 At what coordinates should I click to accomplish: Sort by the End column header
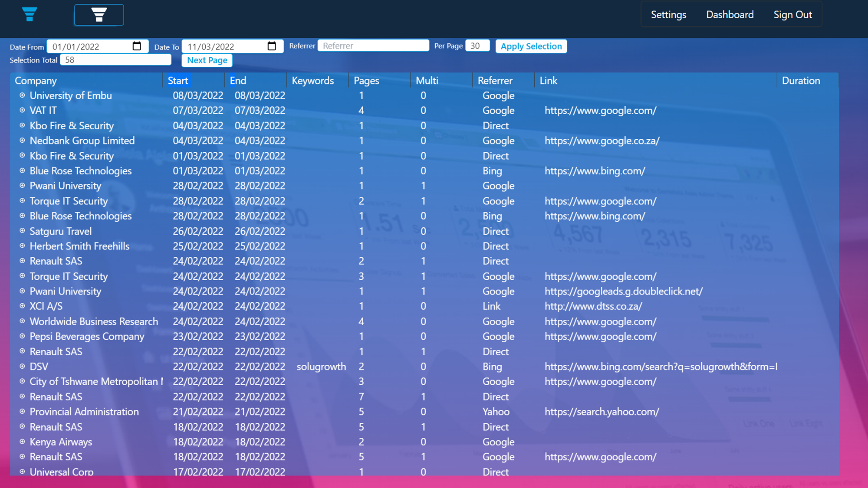(x=238, y=81)
